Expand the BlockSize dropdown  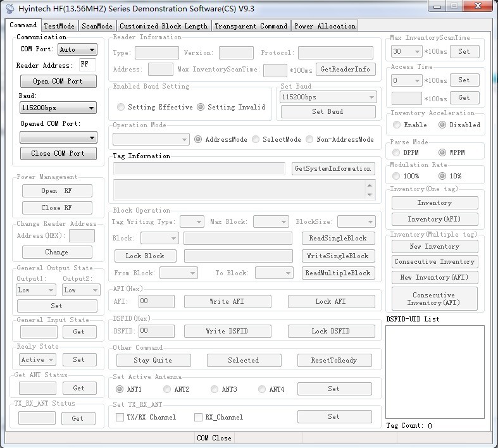[356, 221]
